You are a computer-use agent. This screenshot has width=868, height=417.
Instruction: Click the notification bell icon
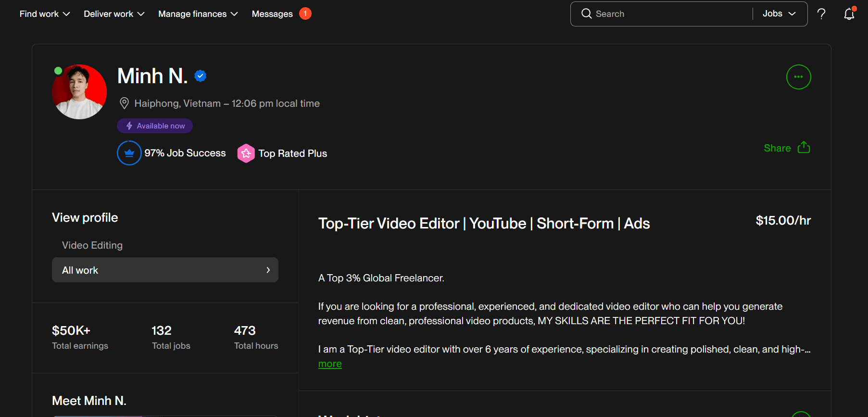pos(849,14)
